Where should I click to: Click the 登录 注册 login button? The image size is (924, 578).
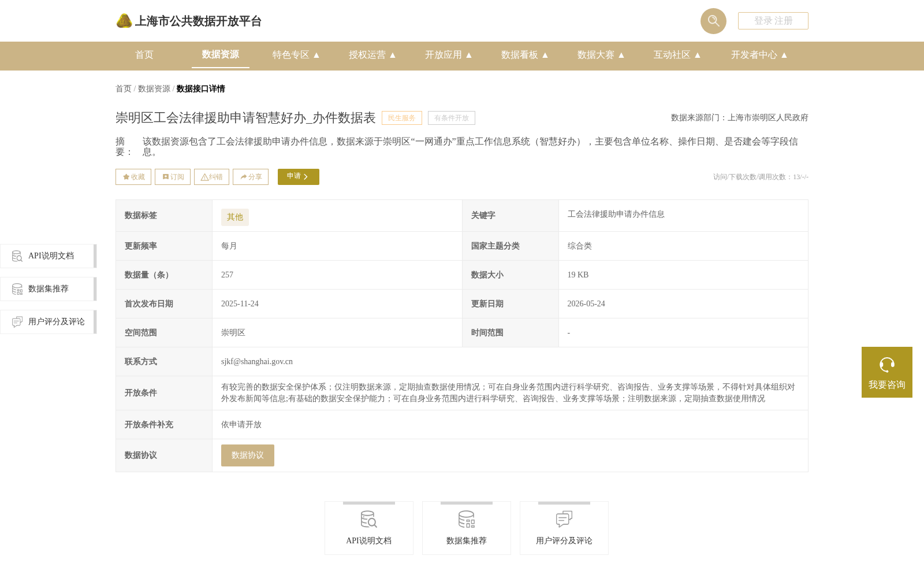coord(773,21)
